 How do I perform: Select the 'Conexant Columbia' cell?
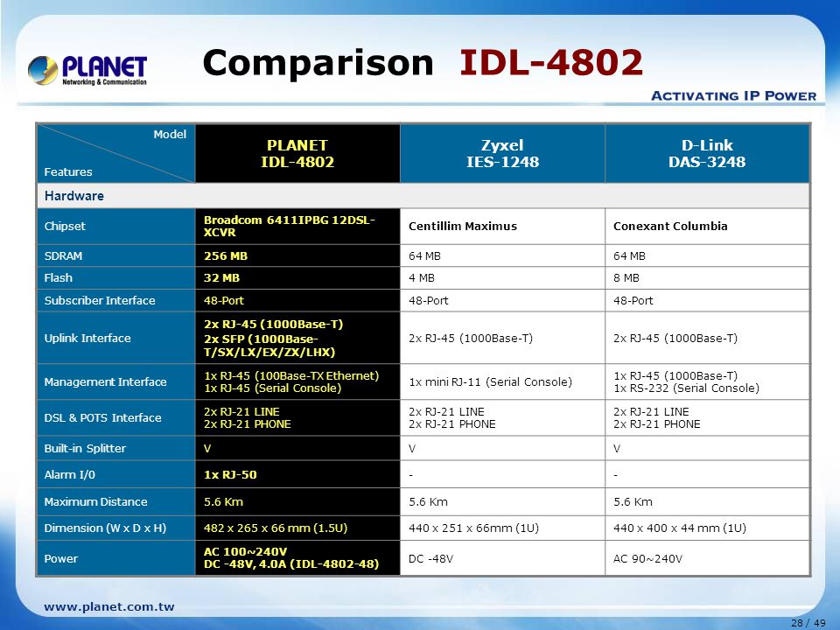707,226
